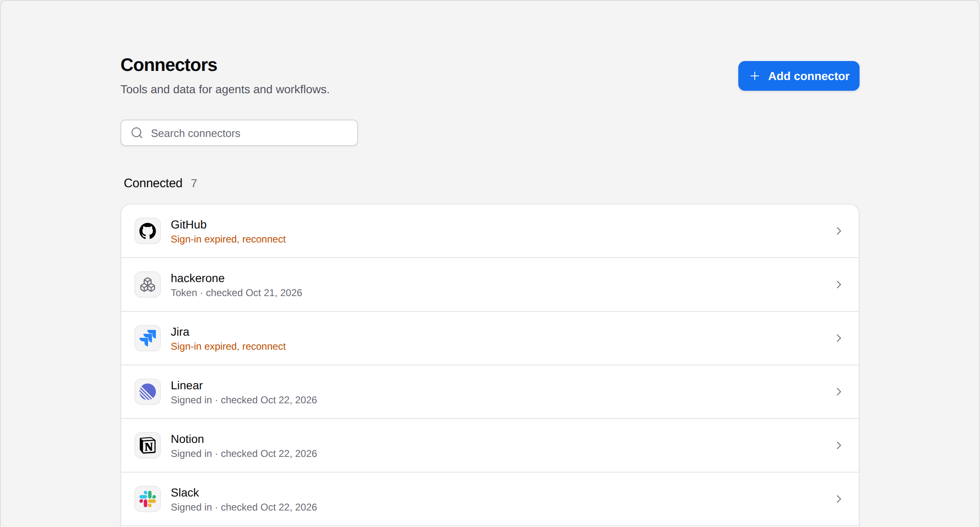The height and width of the screenshot is (527, 980).
Task: Click the plus icon on Add connector
Action: (x=755, y=76)
